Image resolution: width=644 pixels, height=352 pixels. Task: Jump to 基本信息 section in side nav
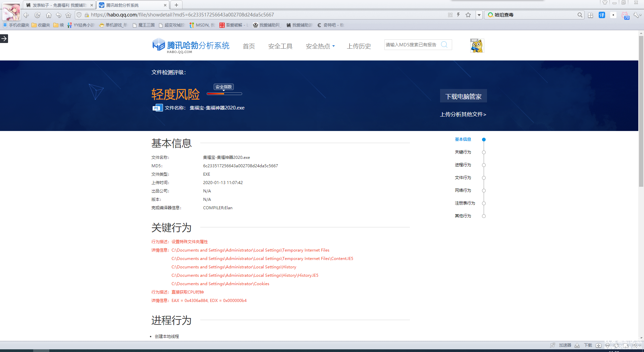tap(463, 139)
